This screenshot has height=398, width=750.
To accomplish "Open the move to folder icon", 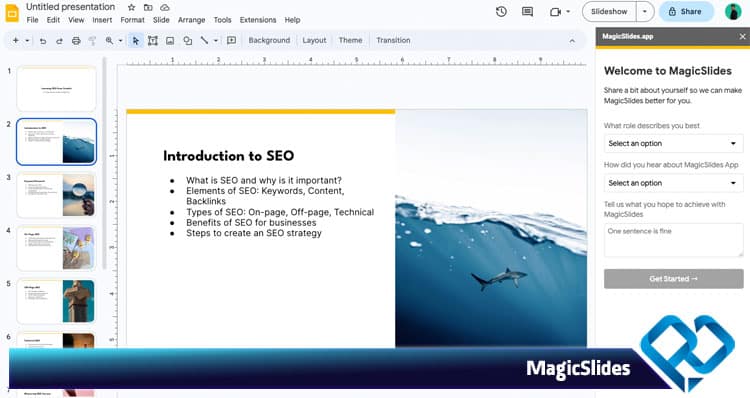I will coord(148,7).
